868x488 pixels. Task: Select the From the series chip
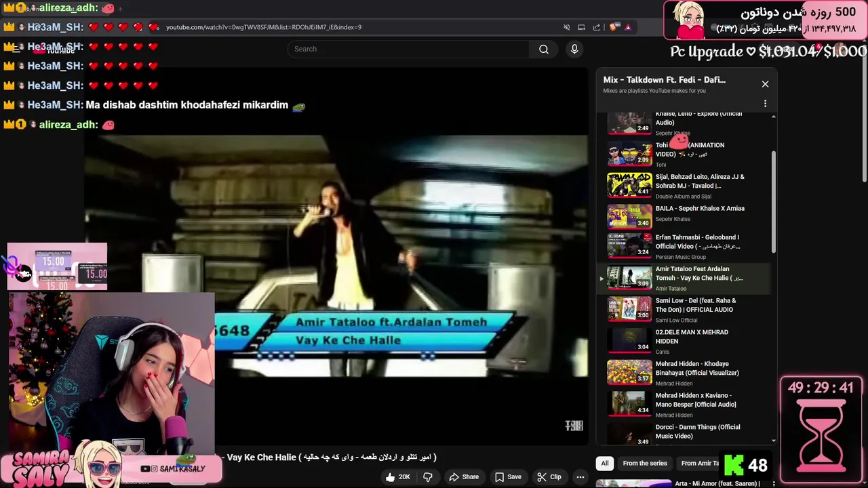point(645,464)
